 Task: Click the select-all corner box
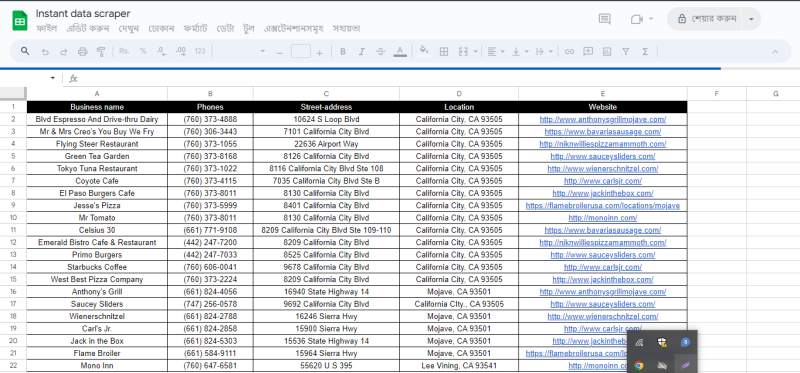(13, 93)
